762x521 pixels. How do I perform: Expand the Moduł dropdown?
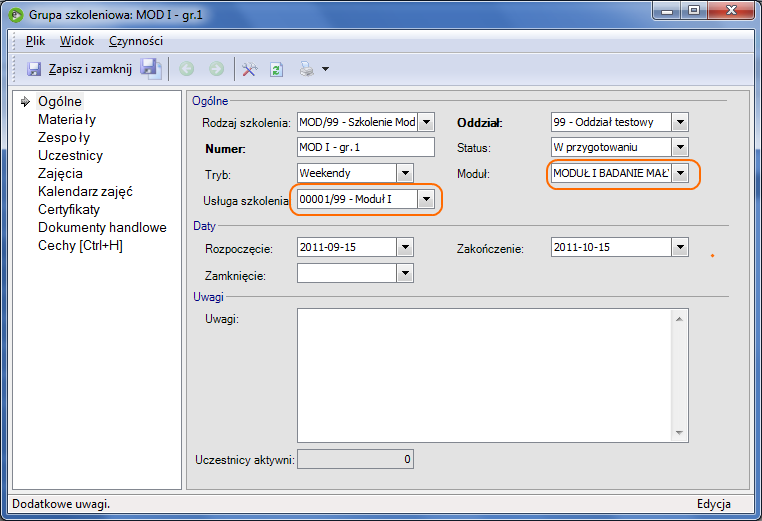click(x=680, y=173)
